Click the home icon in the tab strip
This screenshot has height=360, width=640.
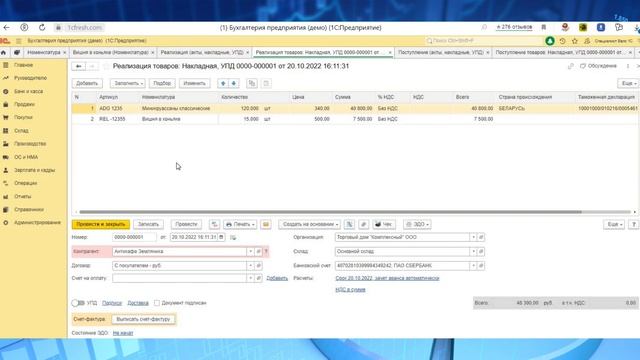tap(4, 53)
